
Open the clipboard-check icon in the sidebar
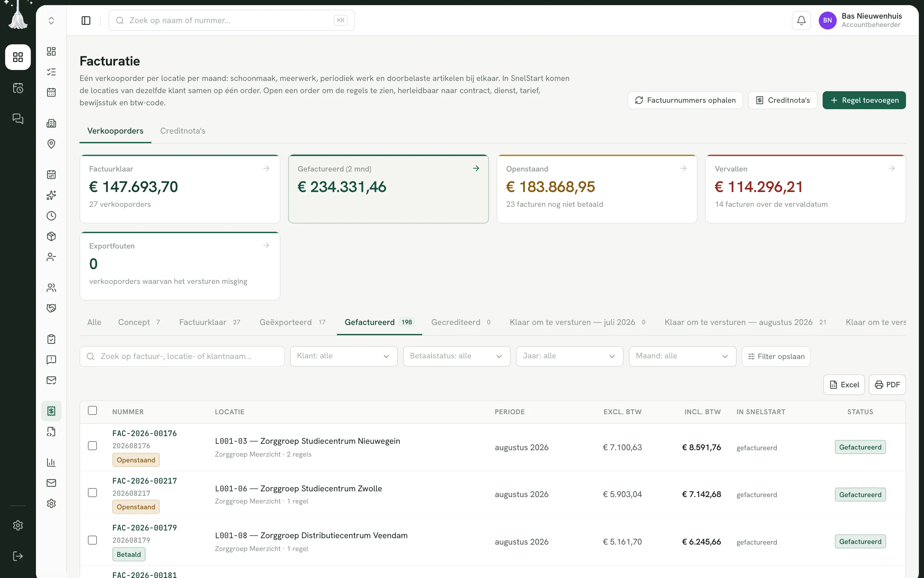(x=51, y=339)
